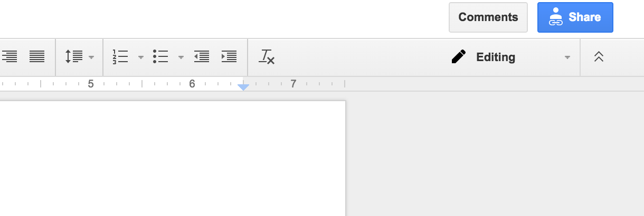Viewport: 644px width, 216px height.
Task: Click inside the blank document page
Action: pyautogui.click(x=173, y=158)
